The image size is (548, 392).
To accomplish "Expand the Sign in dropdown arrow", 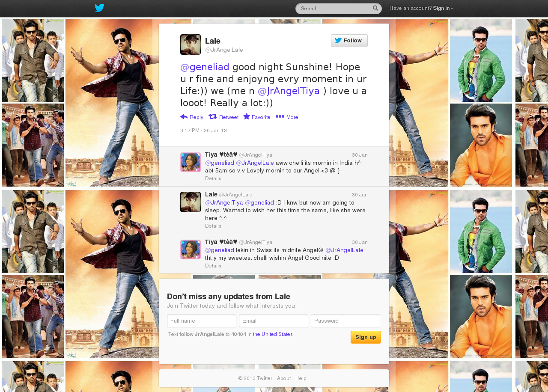I will (x=452, y=9).
